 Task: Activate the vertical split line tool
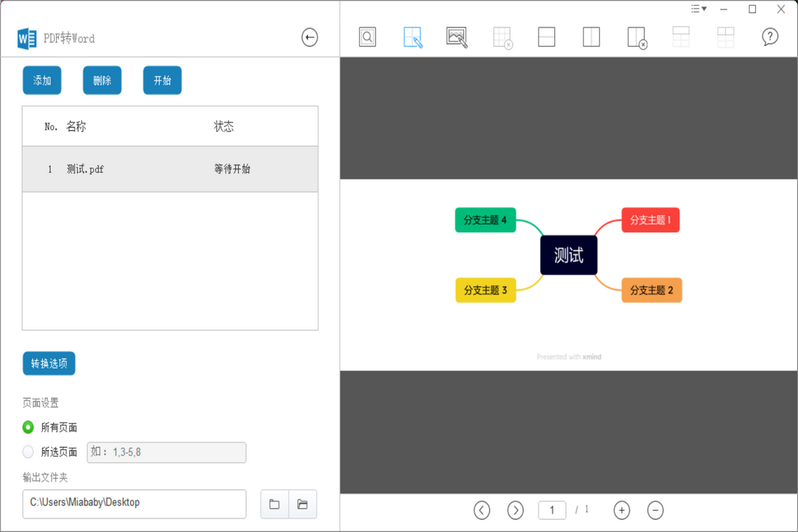(590, 36)
